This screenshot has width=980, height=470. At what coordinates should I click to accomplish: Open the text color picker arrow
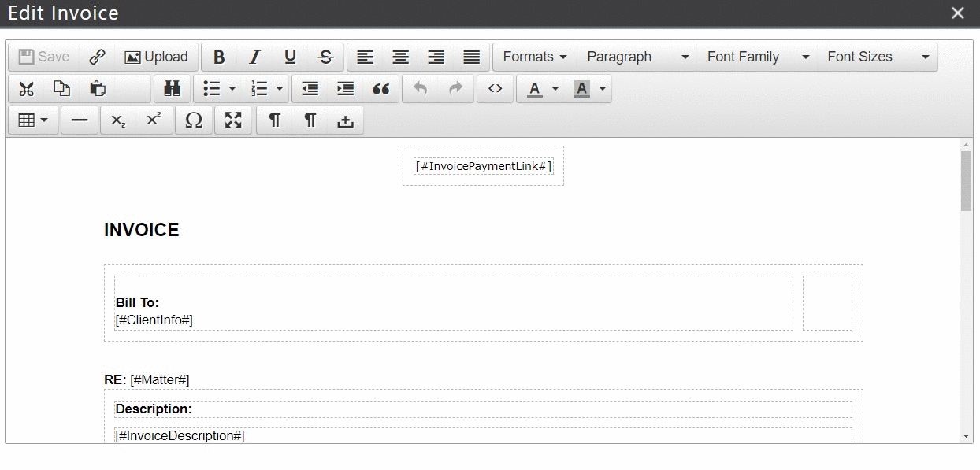(x=555, y=89)
